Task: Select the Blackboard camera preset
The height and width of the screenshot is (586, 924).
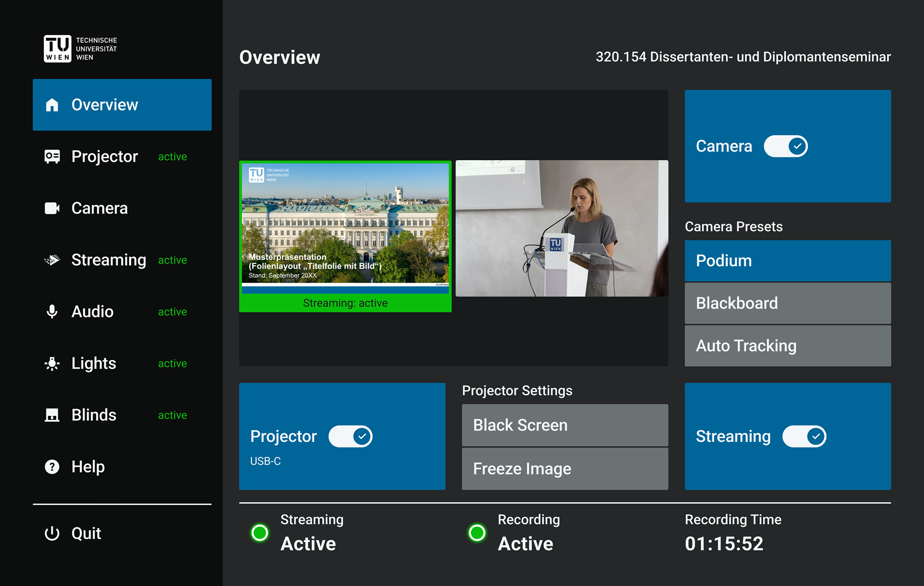Action: 788,303
